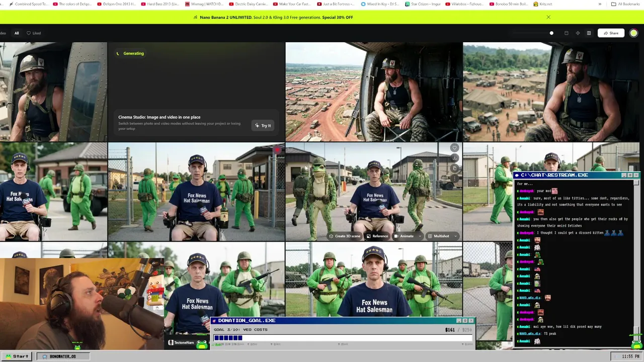Open the Star Citizen Imgur bookmark
This screenshot has width=644, height=362.
click(x=424, y=4)
